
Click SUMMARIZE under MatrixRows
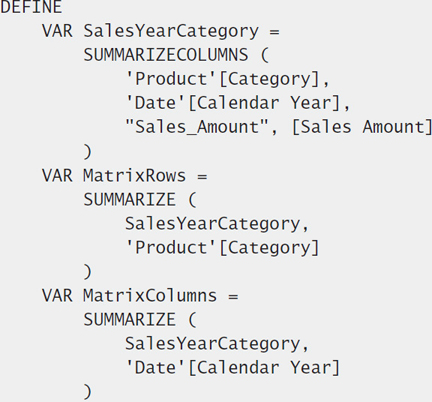129,199
